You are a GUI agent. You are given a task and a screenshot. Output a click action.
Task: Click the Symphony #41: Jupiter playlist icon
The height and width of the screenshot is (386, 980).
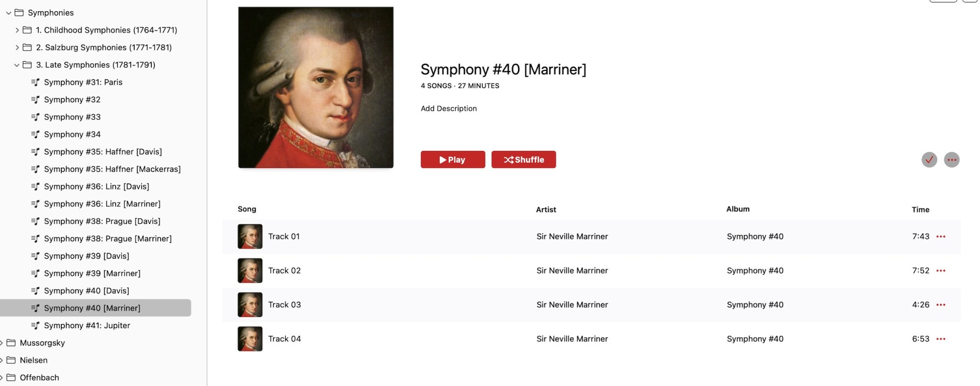coord(35,326)
